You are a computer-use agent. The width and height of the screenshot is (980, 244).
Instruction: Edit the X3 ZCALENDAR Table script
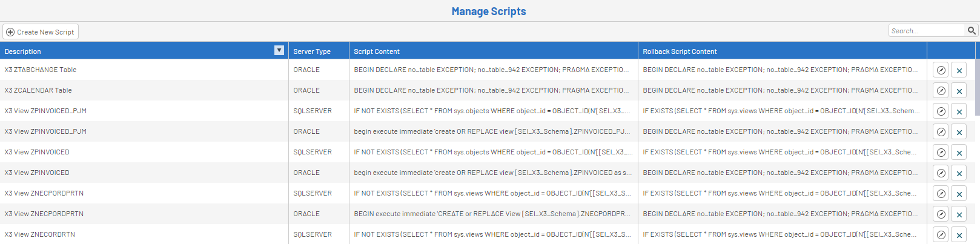(941, 91)
